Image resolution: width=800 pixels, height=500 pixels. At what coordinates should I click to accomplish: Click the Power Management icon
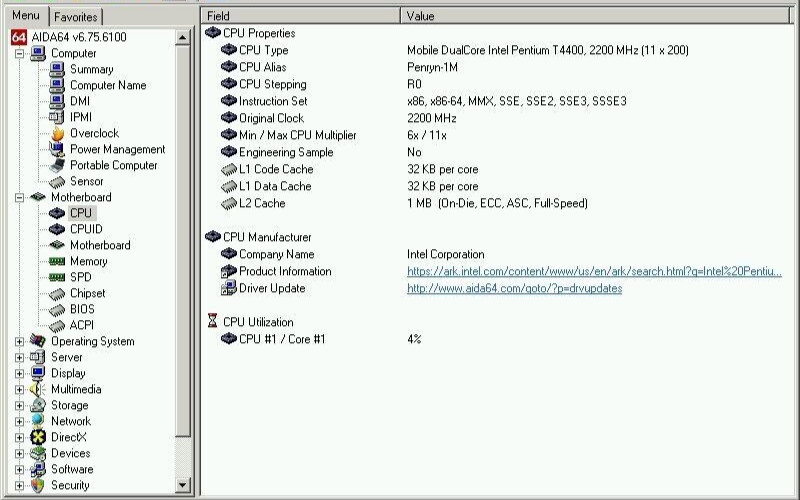[x=57, y=149]
